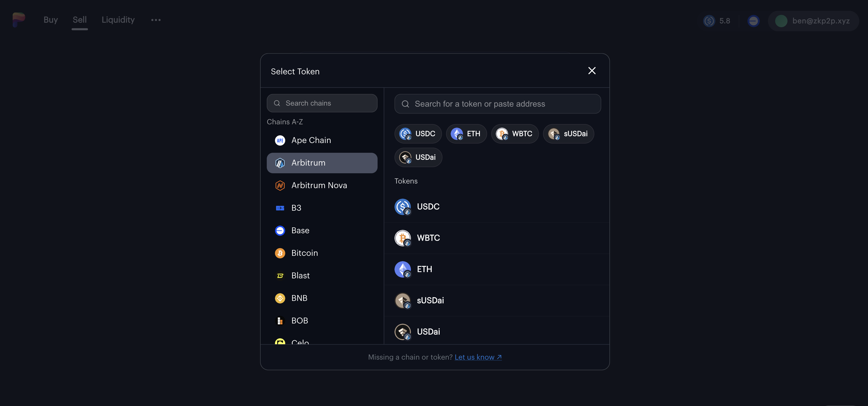Viewport: 868px width, 406px height.
Task: Switch to the Buy tab
Action: coord(51,20)
